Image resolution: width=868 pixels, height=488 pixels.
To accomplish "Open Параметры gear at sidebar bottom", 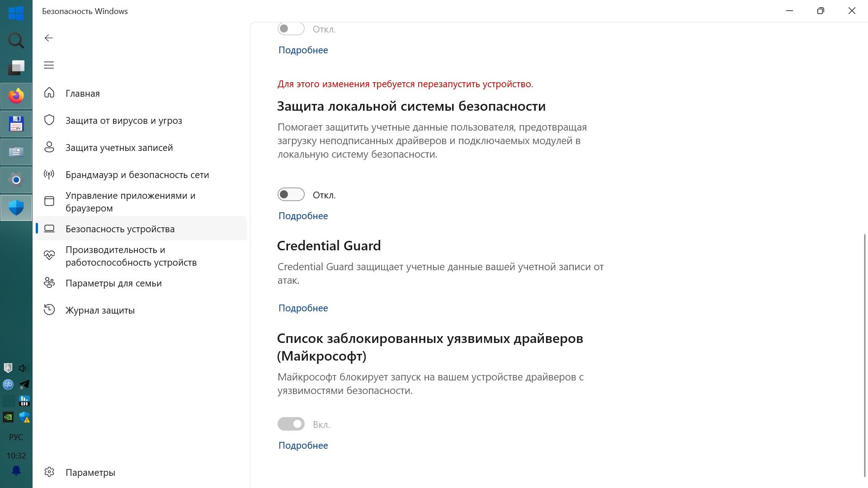I will pyautogui.click(x=49, y=472).
